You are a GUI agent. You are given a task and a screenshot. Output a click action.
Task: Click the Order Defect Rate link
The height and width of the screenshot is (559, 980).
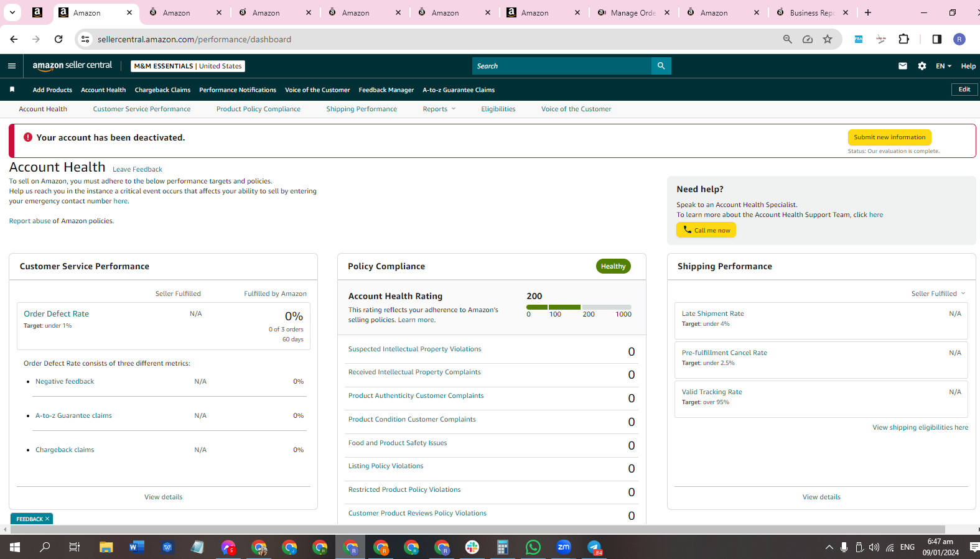tap(56, 314)
